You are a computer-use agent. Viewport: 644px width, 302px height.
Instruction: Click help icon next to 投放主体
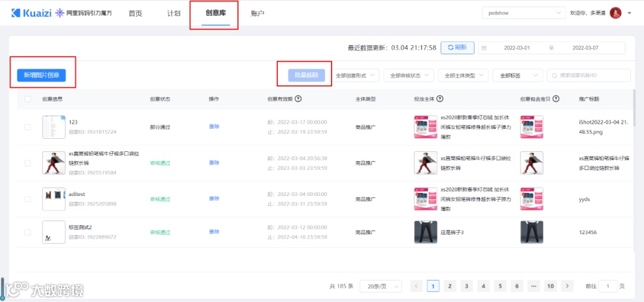pos(440,99)
